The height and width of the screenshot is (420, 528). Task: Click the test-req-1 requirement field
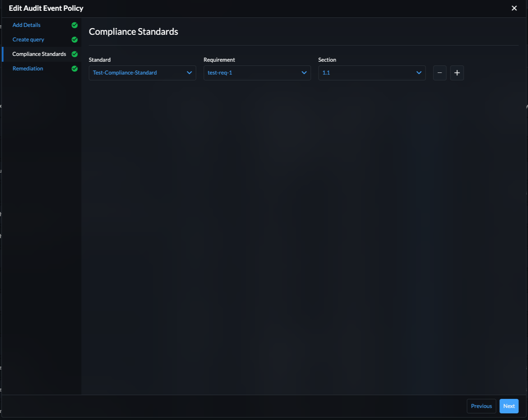[x=220, y=72]
